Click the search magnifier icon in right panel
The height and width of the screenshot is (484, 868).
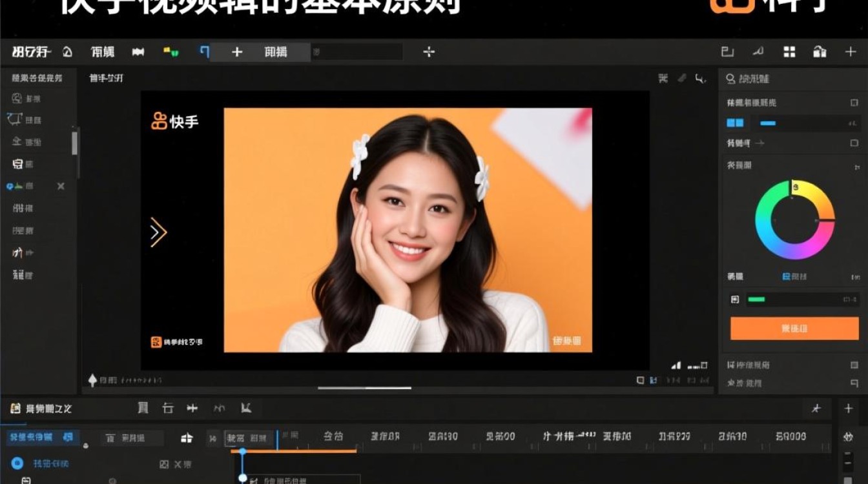click(730, 79)
